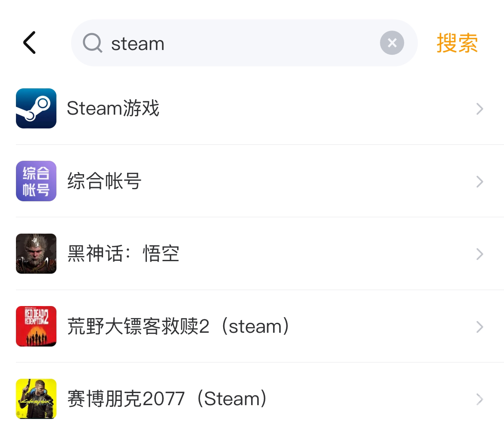
Task: Focus the steam search input field
Action: coord(241,43)
